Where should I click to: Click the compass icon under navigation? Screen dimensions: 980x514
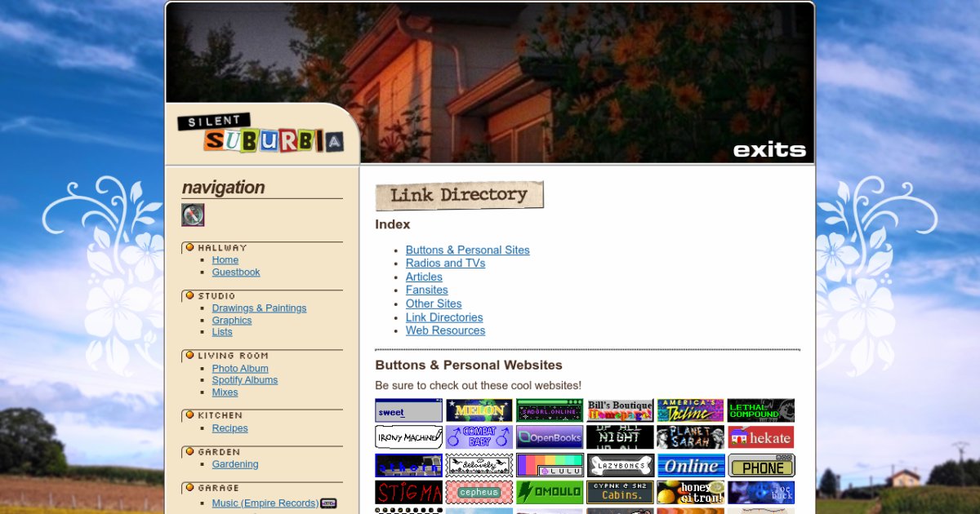pos(193,215)
